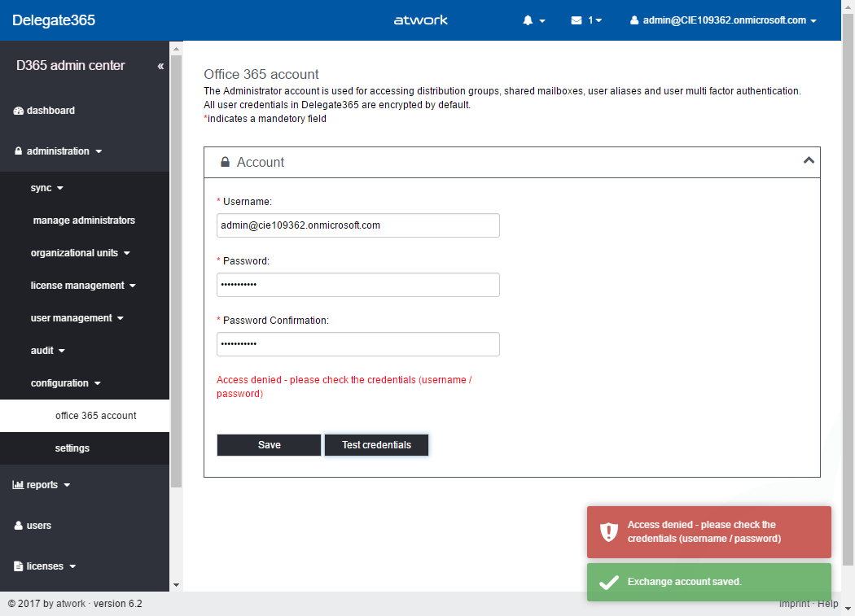Viewport: 855px width, 616px height.
Task: Click the sidebar scroll down arrow
Action: 176,585
